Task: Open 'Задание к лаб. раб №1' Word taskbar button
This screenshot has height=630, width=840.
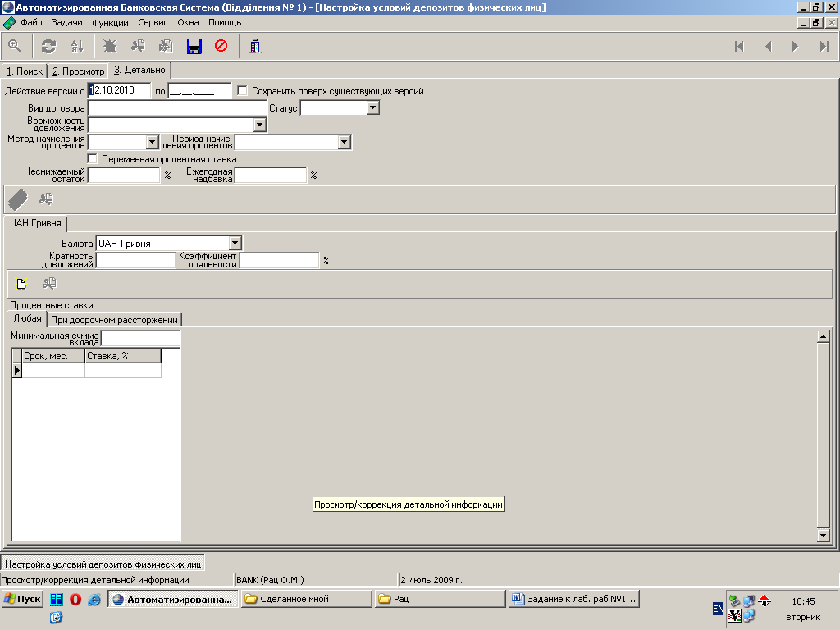Action: pos(573,599)
